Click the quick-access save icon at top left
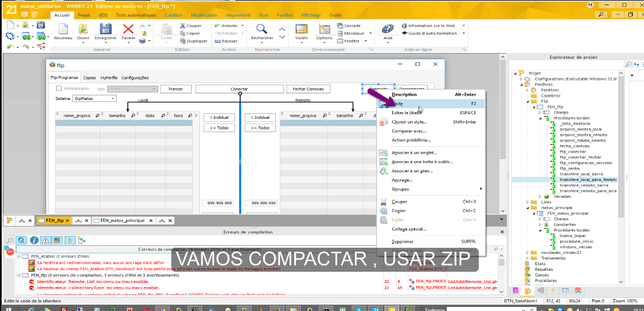This screenshot has height=311, width=644. pos(40,25)
